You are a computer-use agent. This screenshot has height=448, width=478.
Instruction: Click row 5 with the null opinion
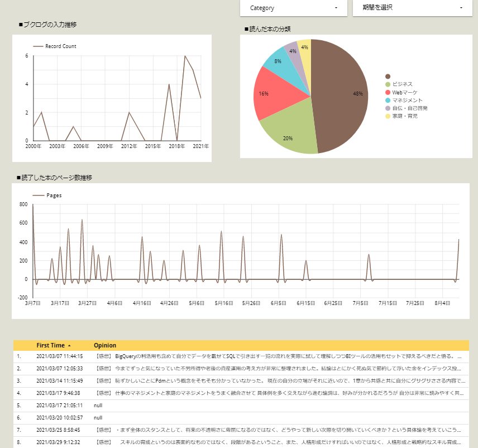coord(59,406)
